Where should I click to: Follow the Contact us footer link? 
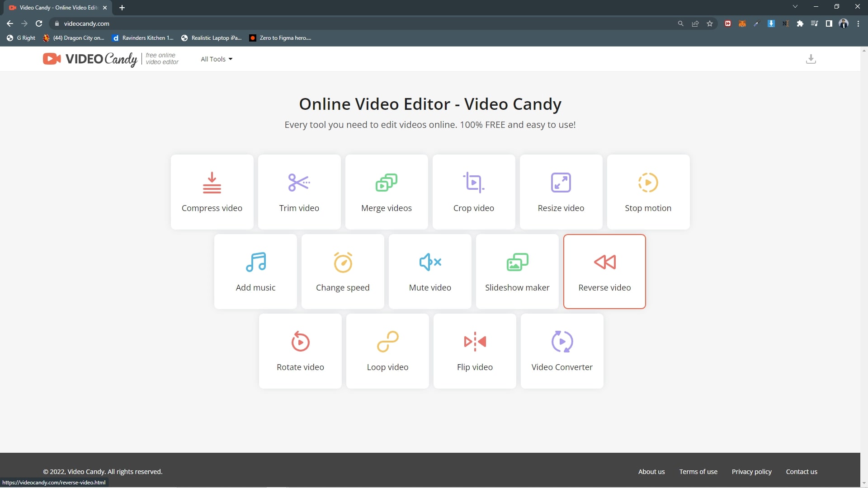801,472
